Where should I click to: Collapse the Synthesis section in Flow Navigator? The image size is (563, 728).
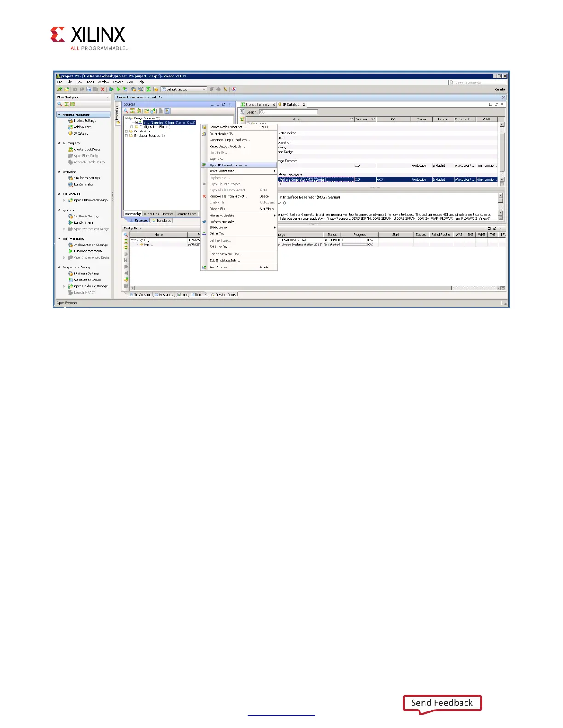tap(59, 210)
